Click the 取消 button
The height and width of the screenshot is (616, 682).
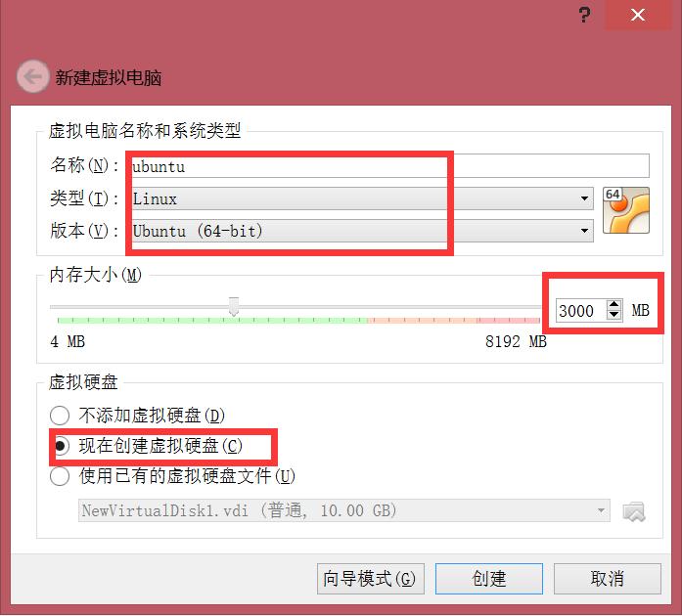pos(608,579)
